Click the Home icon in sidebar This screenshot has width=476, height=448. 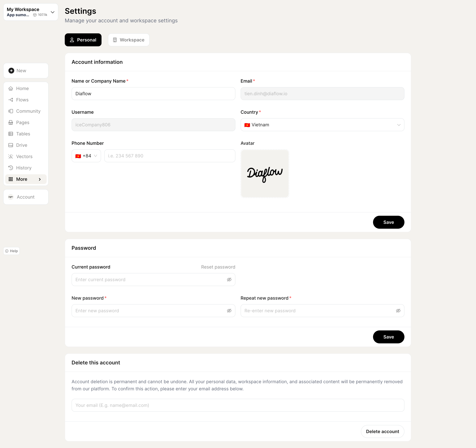(x=11, y=88)
